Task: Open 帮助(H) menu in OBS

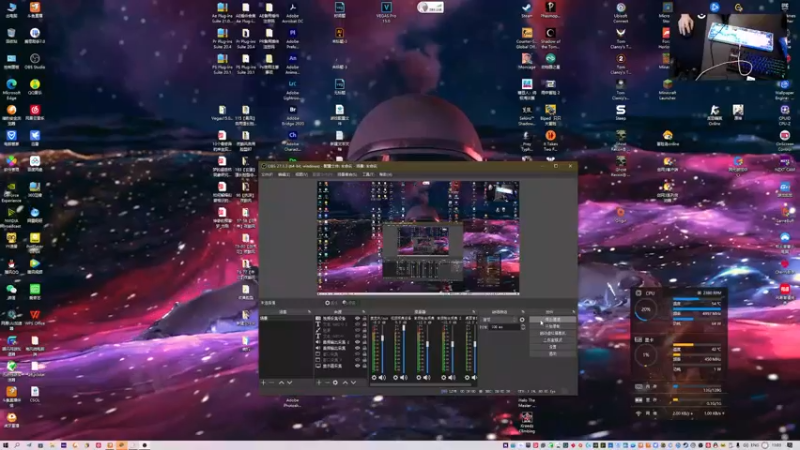Action: (386, 174)
